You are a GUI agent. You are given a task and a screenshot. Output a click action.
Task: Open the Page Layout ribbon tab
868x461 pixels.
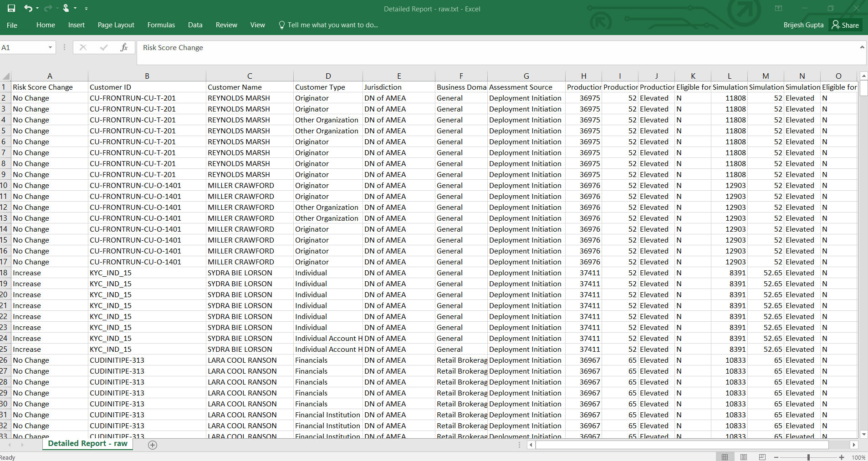(116, 25)
